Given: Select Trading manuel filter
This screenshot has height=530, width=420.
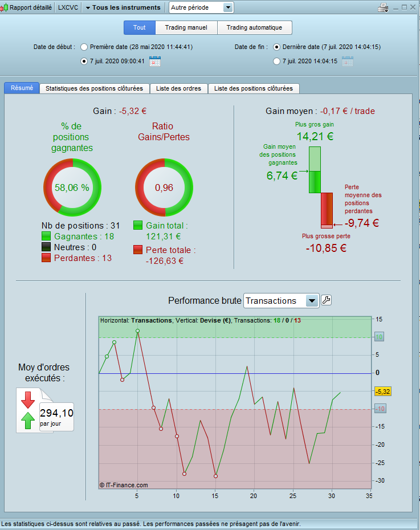Looking at the screenshot, I should [186, 27].
